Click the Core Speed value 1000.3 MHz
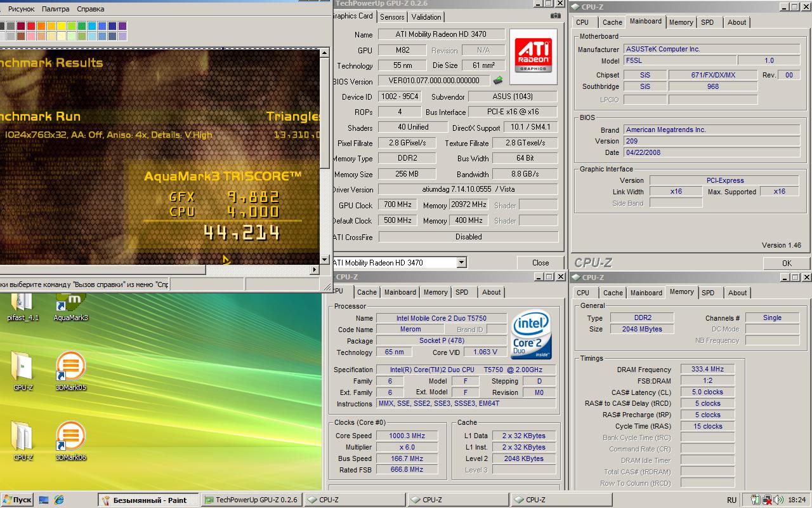 [x=407, y=436]
